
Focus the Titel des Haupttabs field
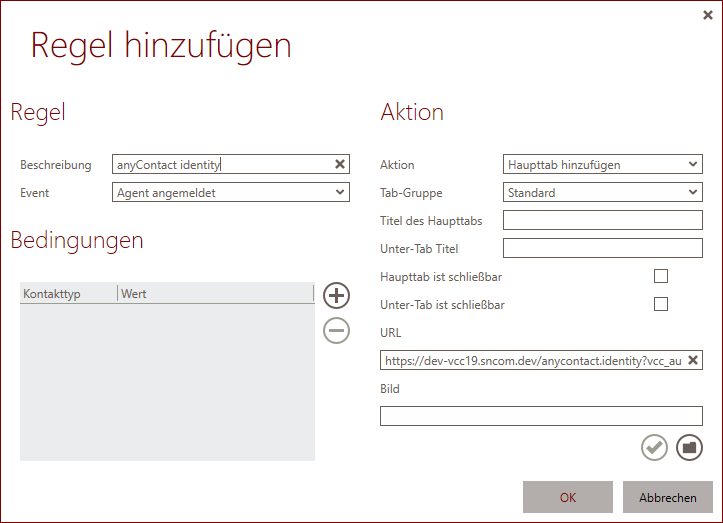(x=602, y=220)
